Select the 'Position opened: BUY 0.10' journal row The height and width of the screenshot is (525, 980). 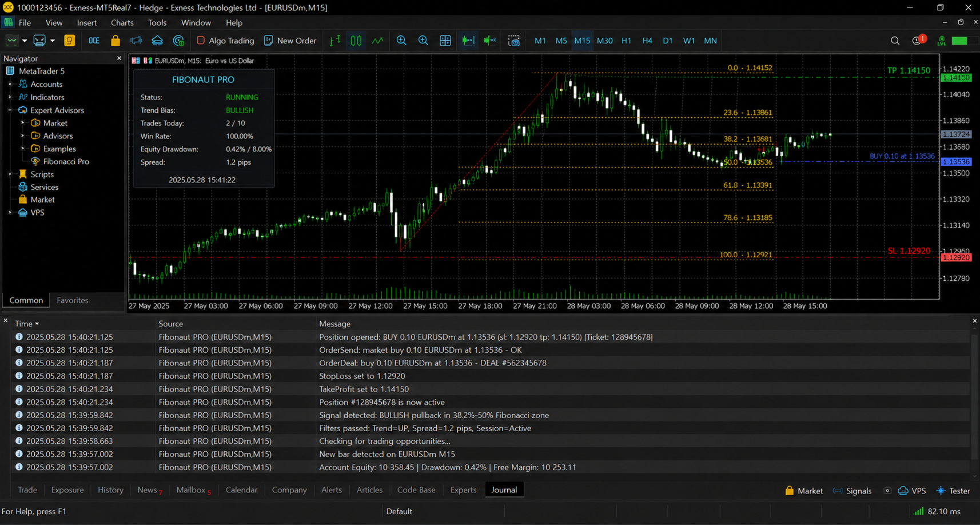(492, 337)
